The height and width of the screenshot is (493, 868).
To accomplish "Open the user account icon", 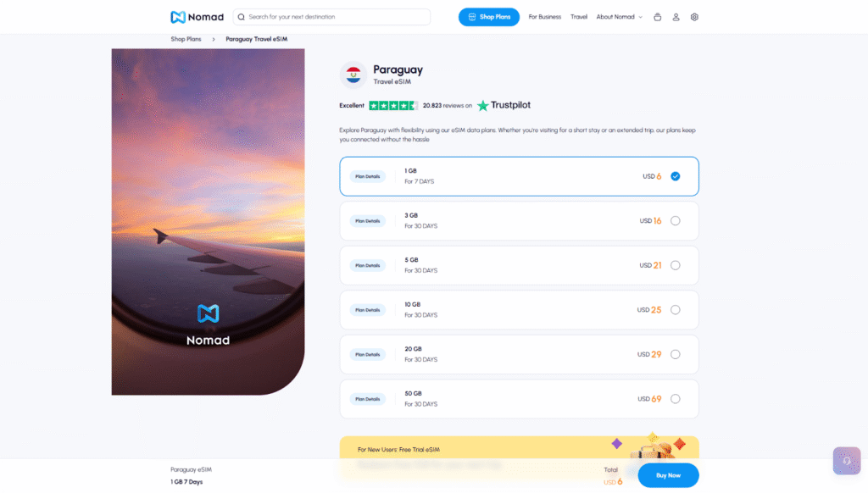I will (676, 17).
